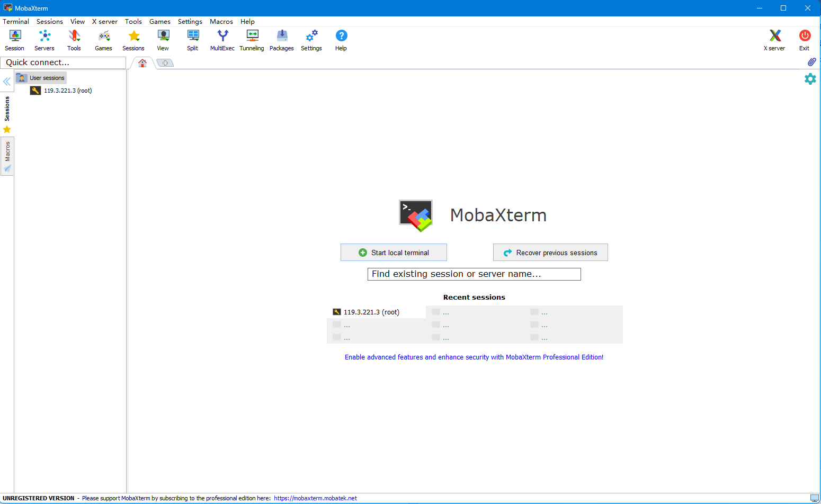Open the X server menu

click(x=105, y=22)
